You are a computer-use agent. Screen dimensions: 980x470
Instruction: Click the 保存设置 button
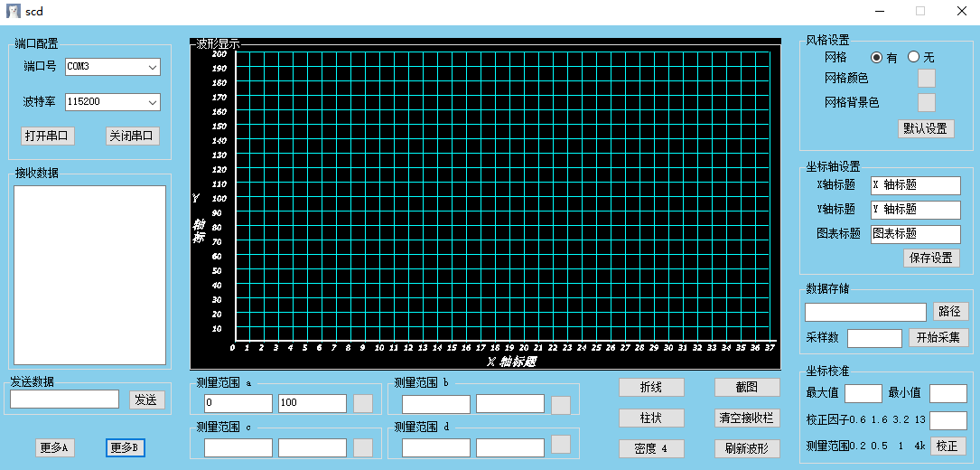tap(931, 258)
